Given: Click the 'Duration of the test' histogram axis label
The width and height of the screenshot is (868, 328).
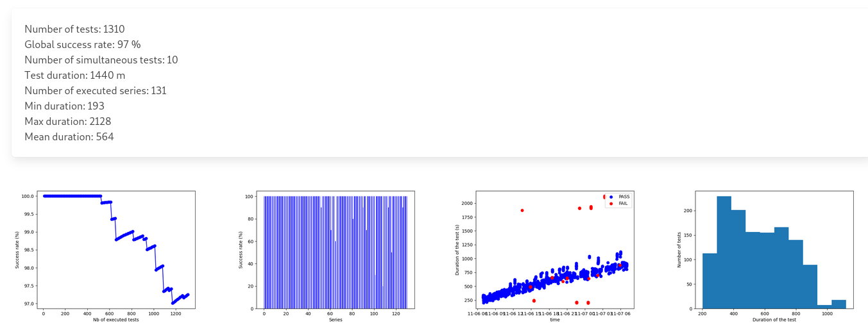Looking at the screenshot, I should point(774,320).
